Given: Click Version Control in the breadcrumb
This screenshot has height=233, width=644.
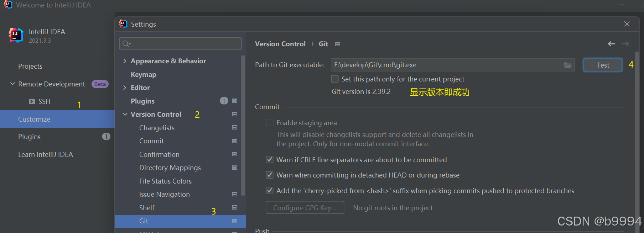Looking at the screenshot, I should point(280,44).
